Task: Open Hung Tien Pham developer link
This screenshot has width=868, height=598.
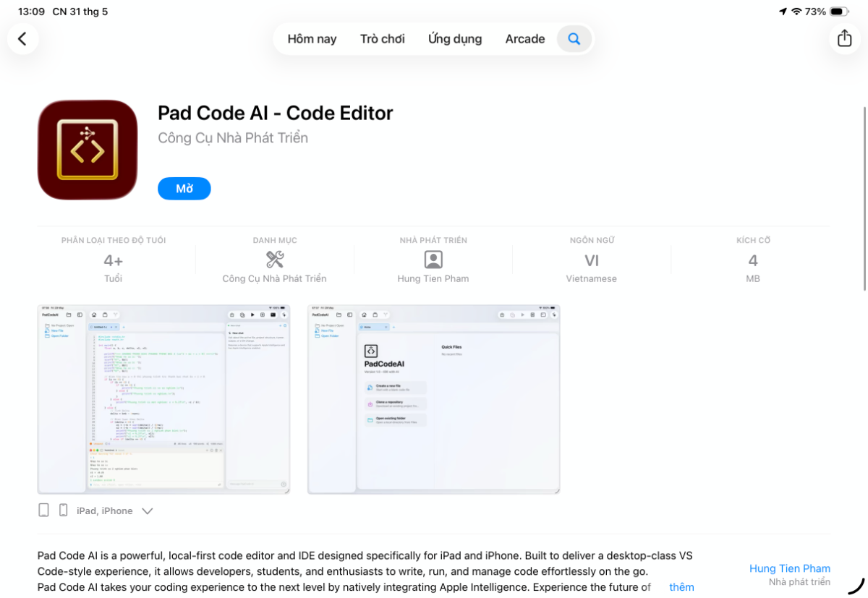Action: tap(789, 568)
